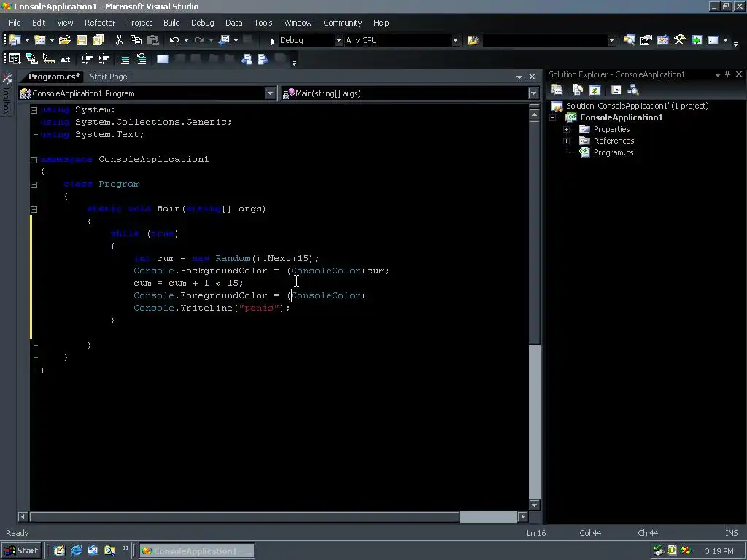The height and width of the screenshot is (560, 747).
Task: Refresh the Solution Explorer tree
Action: 595,90
